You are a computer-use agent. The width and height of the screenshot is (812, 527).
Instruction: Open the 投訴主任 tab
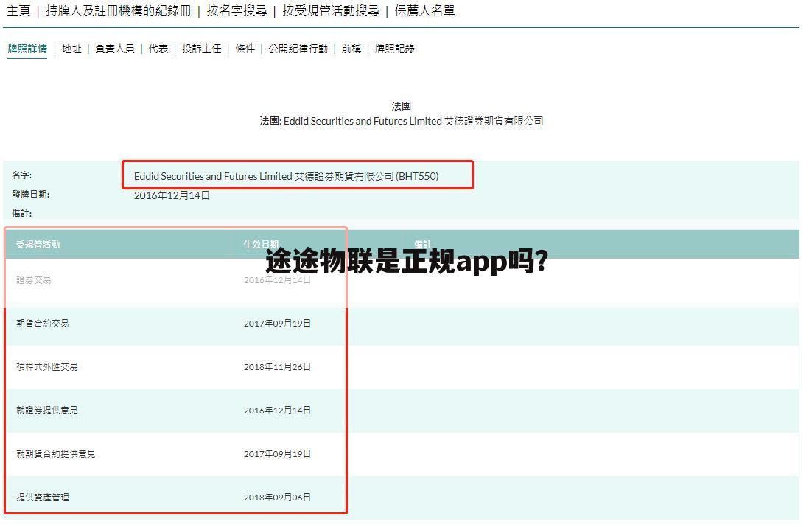[202, 49]
